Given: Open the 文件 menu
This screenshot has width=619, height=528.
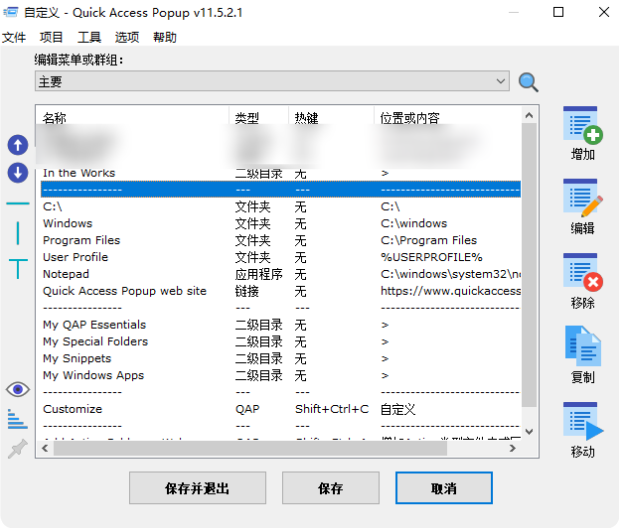Looking at the screenshot, I should point(14,38).
